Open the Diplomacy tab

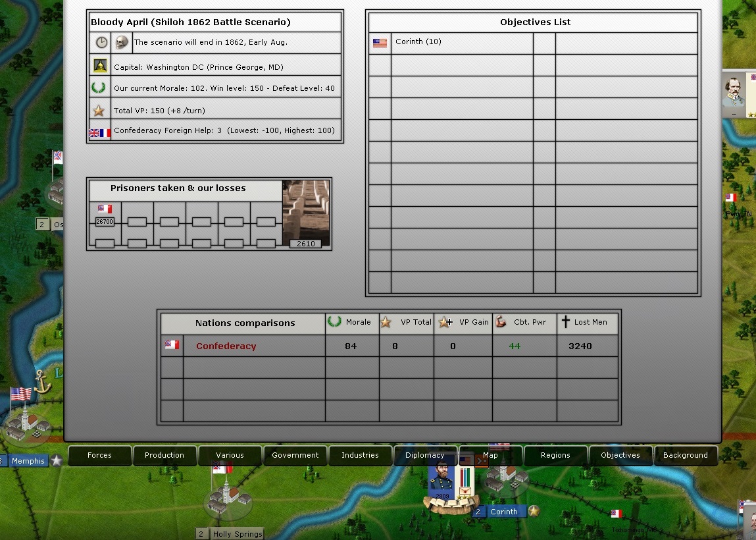424,455
